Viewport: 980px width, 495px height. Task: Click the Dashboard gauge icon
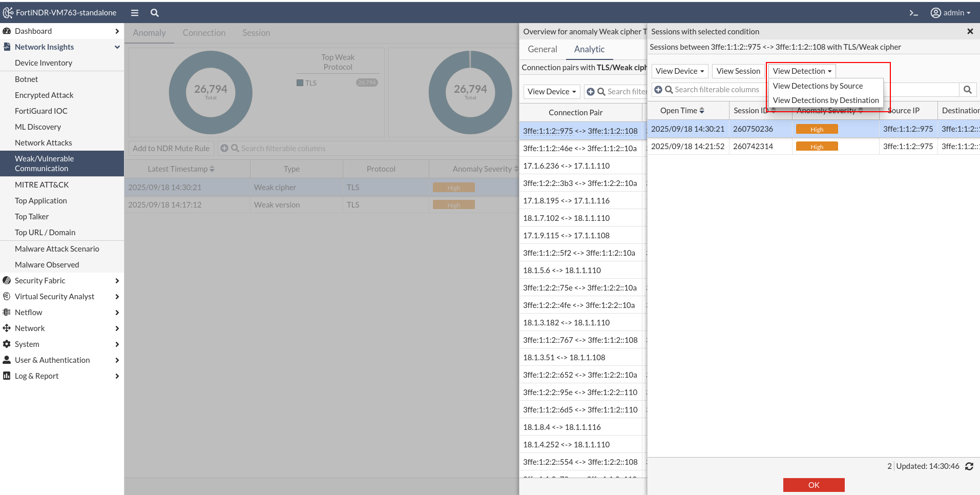tap(7, 31)
